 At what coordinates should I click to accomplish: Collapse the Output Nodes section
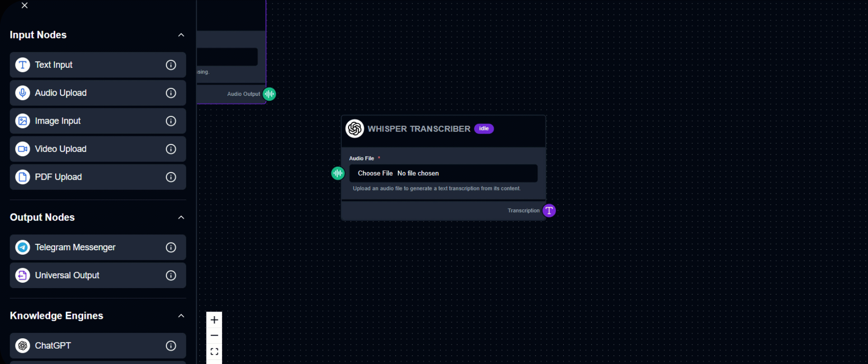[181, 218]
